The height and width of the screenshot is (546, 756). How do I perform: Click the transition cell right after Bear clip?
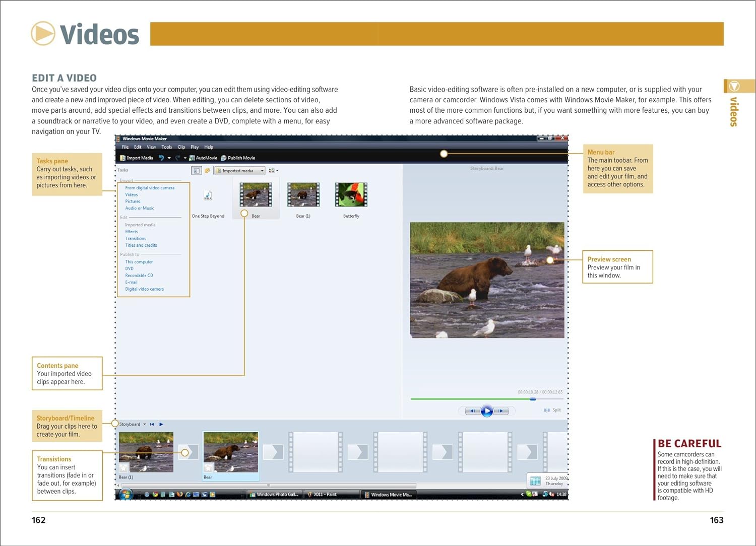tap(273, 452)
